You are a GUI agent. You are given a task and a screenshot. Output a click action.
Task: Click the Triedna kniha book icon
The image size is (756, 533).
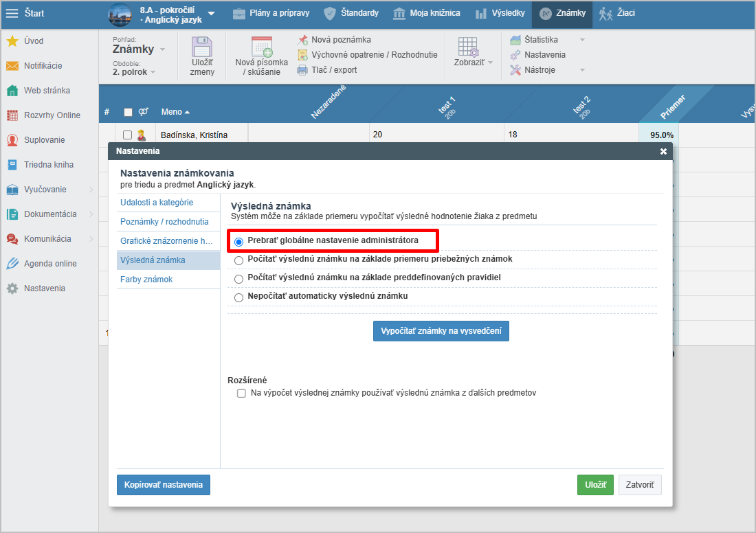(x=12, y=165)
